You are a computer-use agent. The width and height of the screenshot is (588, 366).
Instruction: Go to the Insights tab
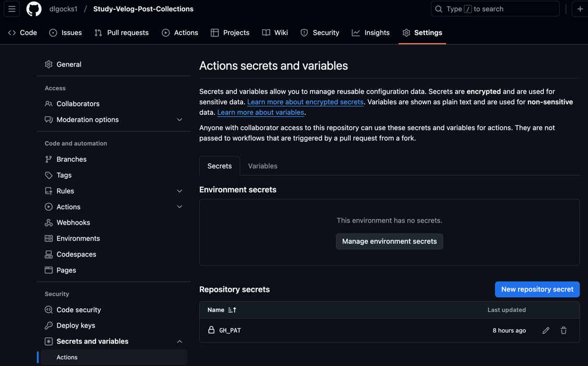coord(371,33)
